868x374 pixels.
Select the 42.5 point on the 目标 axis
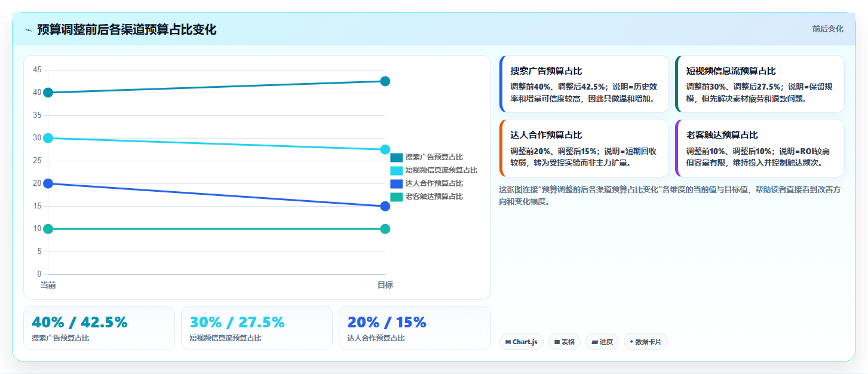click(x=385, y=81)
